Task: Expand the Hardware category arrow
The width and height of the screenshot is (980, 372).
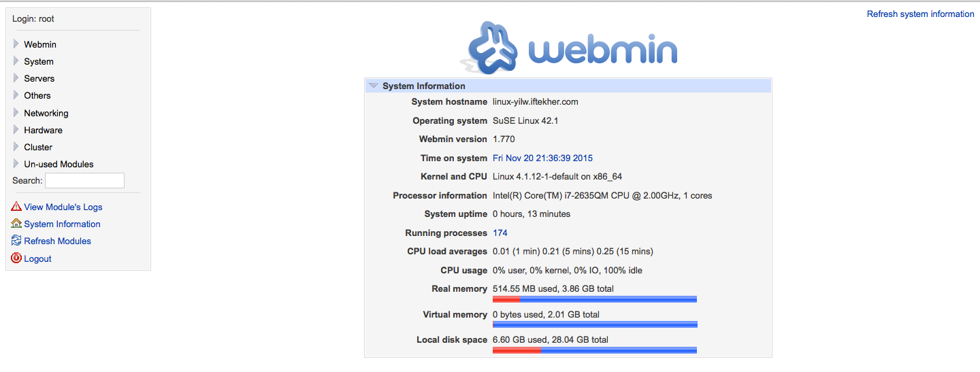Action: [x=16, y=130]
